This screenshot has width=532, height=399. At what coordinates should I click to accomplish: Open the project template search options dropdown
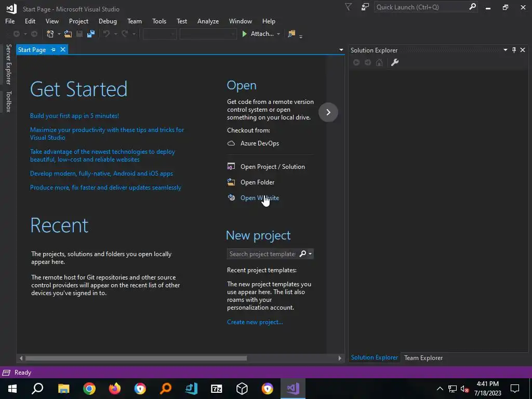(310, 254)
